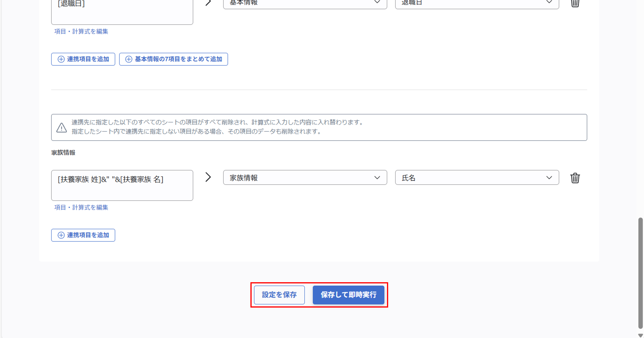Delete the 氏名 mapping row via trash icon
Image resolution: width=644 pixels, height=338 pixels.
[x=575, y=178]
